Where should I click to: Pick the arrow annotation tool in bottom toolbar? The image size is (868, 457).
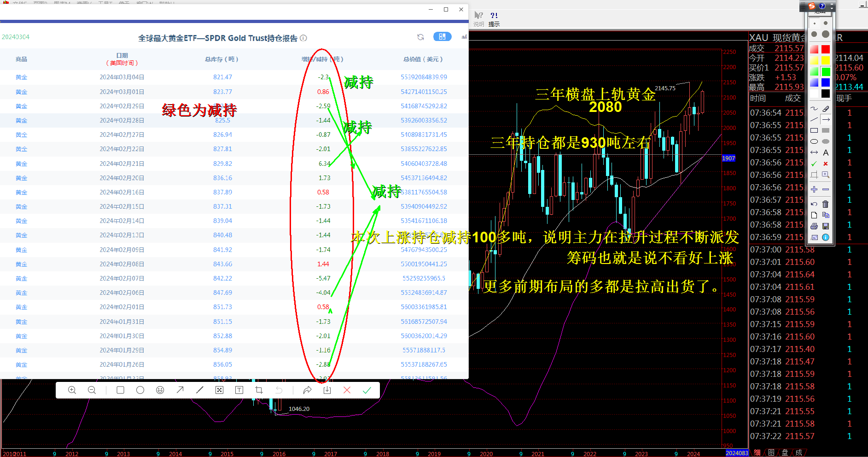(180, 390)
